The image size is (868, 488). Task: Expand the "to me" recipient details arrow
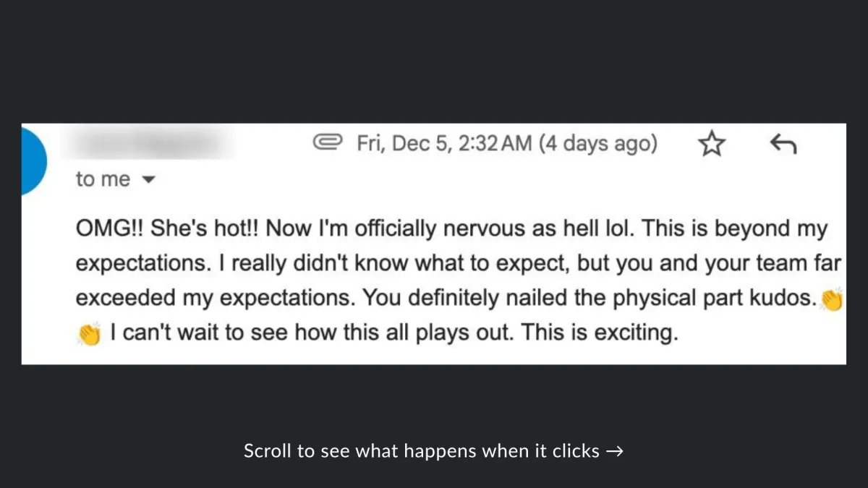147,180
